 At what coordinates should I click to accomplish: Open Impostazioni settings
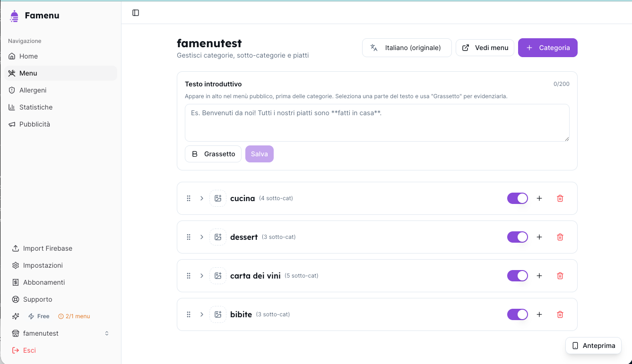click(61, 265)
